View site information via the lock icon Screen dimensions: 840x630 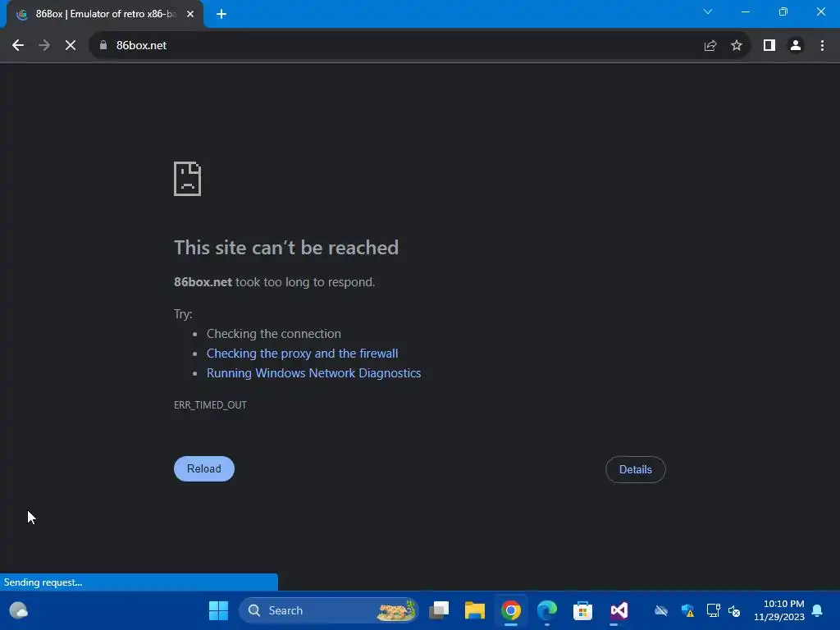103,46
